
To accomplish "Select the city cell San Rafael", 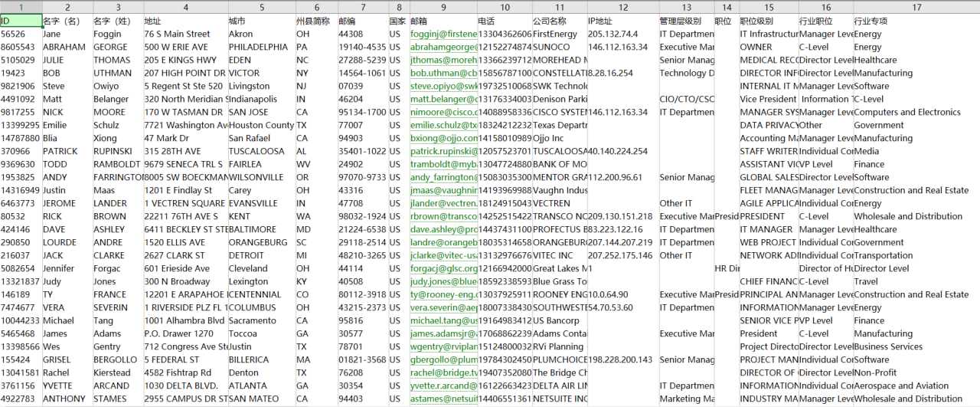I will click(x=261, y=138).
